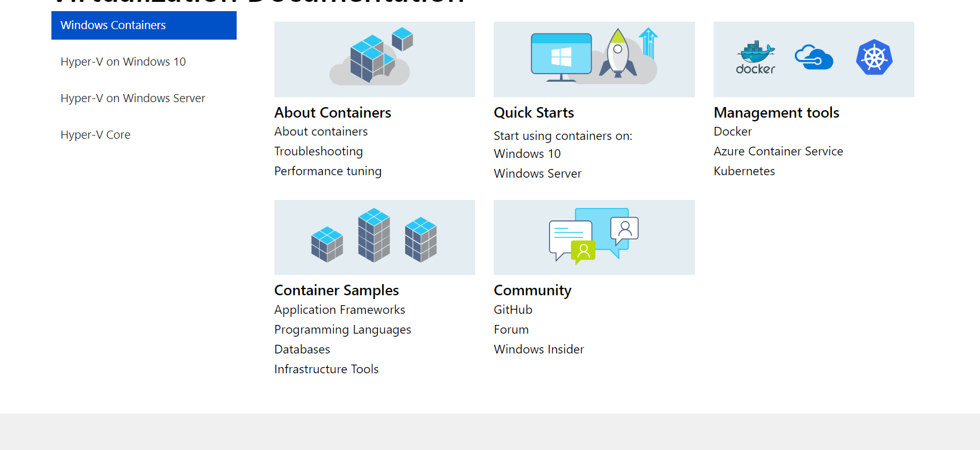Click the Docker whale logo

(x=756, y=58)
